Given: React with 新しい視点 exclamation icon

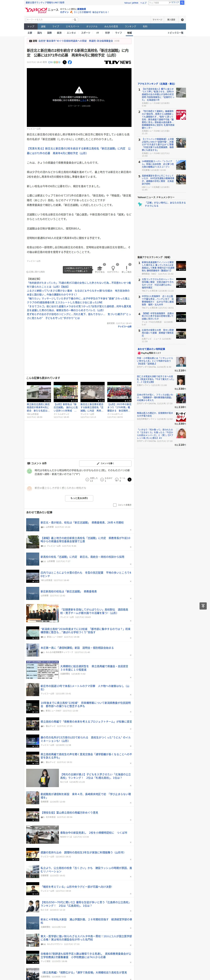Looking at the screenshot, I should 127,268.
